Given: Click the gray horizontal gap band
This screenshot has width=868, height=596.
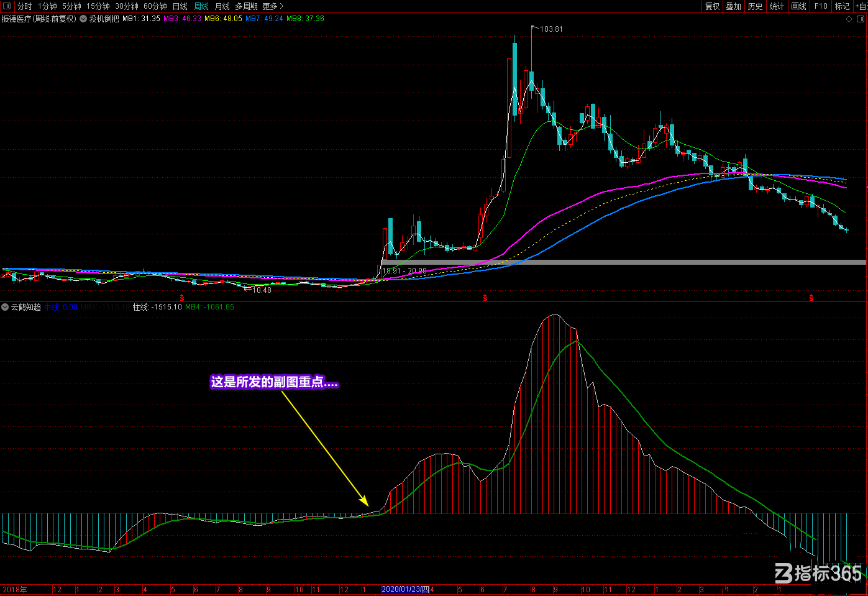Looking at the screenshot, I should click(x=623, y=262).
